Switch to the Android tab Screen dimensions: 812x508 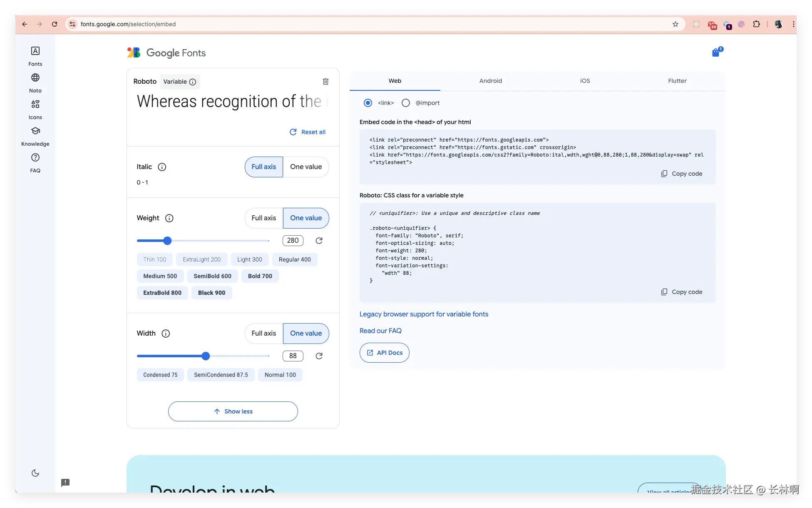tap(490, 81)
